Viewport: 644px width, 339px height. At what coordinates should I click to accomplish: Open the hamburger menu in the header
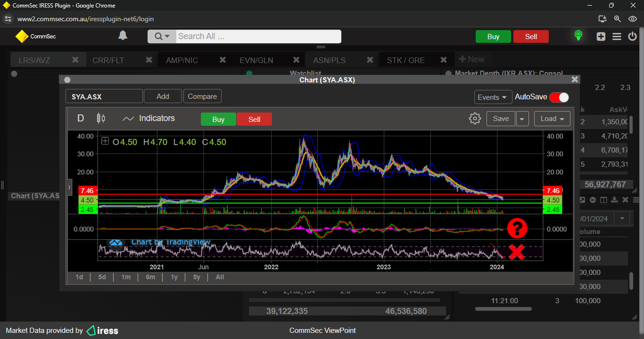click(x=617, y=36)
